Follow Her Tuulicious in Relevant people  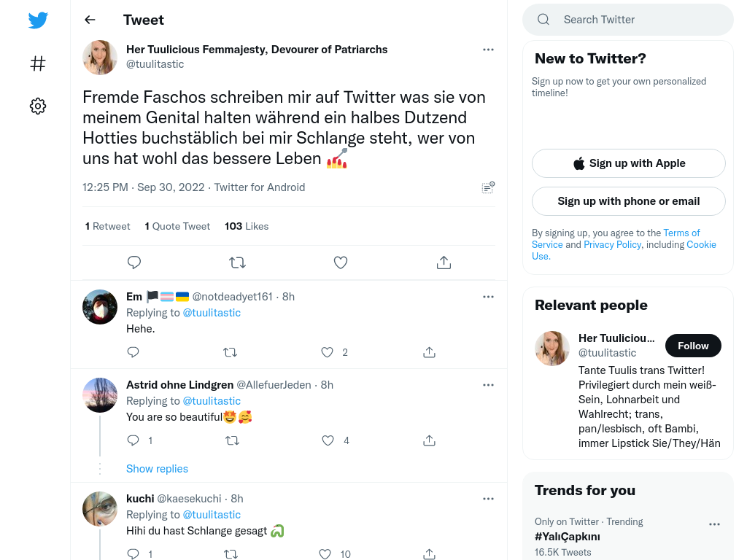[x=693, y=346]
